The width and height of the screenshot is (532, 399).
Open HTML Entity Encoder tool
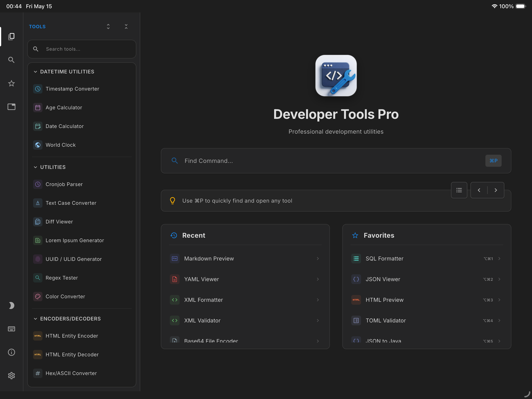[x=82, y=336]
